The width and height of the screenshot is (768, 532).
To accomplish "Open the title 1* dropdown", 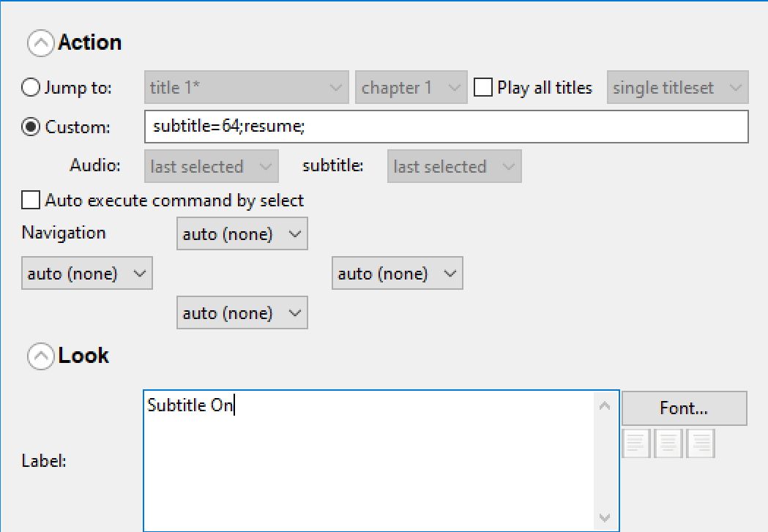I will tap(247, 88).
